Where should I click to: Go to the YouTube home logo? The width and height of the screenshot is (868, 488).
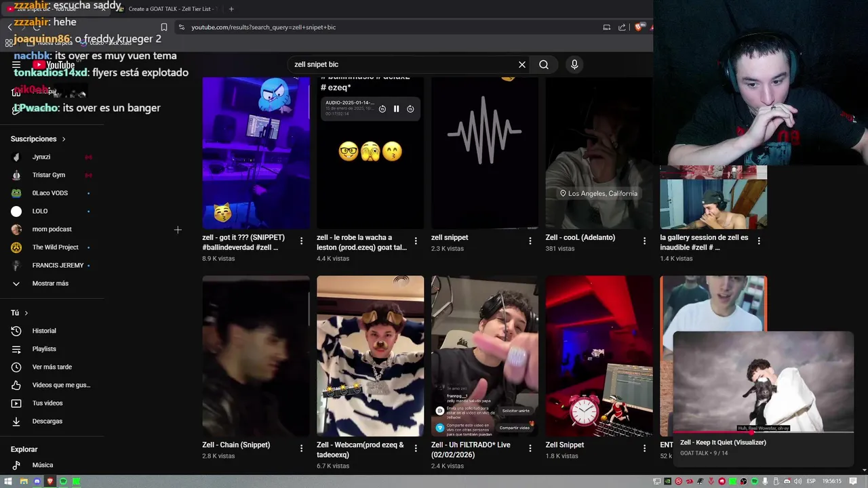tap(54, 65)
